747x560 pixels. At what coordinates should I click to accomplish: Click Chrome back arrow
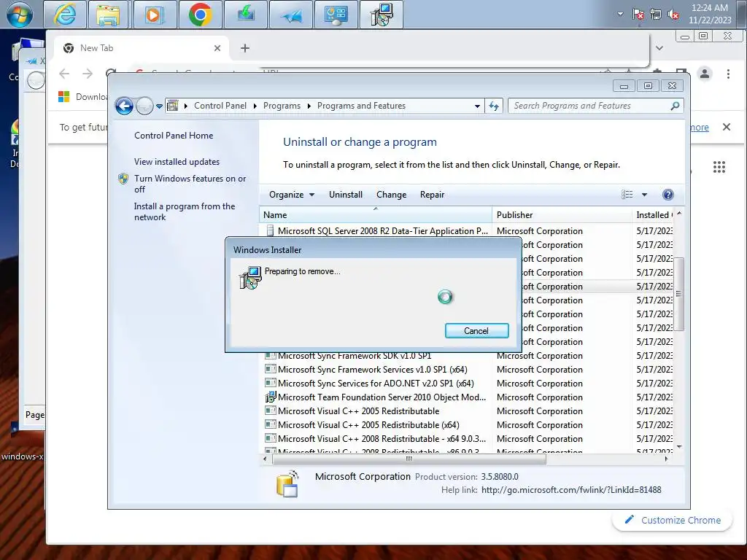64,74
